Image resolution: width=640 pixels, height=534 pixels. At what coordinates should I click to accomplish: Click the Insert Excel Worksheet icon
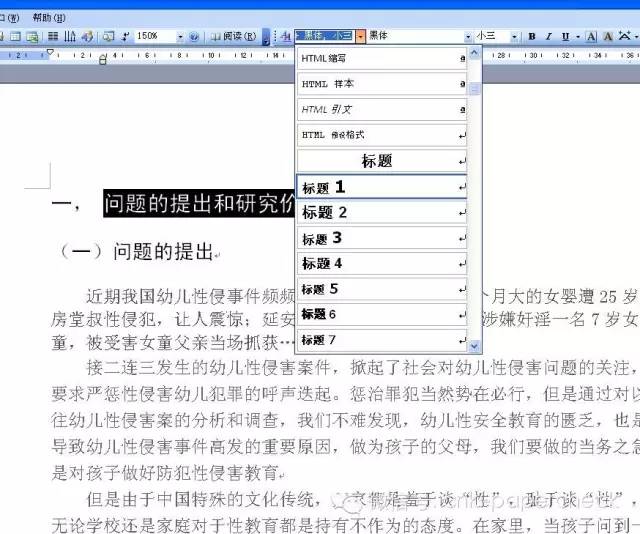(32, 37)
